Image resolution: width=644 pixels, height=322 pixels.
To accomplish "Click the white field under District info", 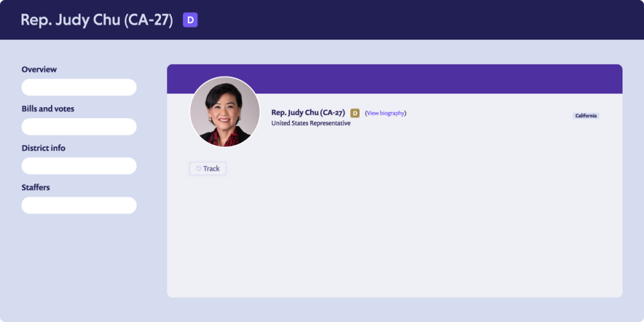I will coord(79,166).
